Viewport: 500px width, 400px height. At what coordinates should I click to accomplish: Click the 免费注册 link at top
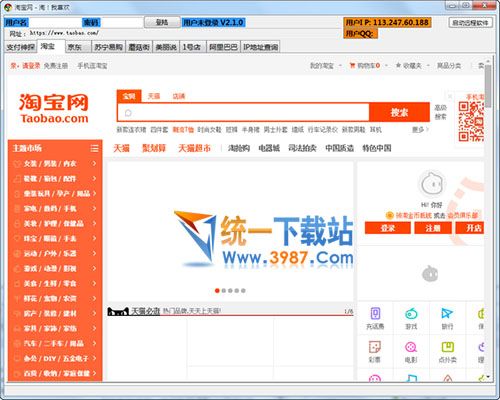pos(56,66)
